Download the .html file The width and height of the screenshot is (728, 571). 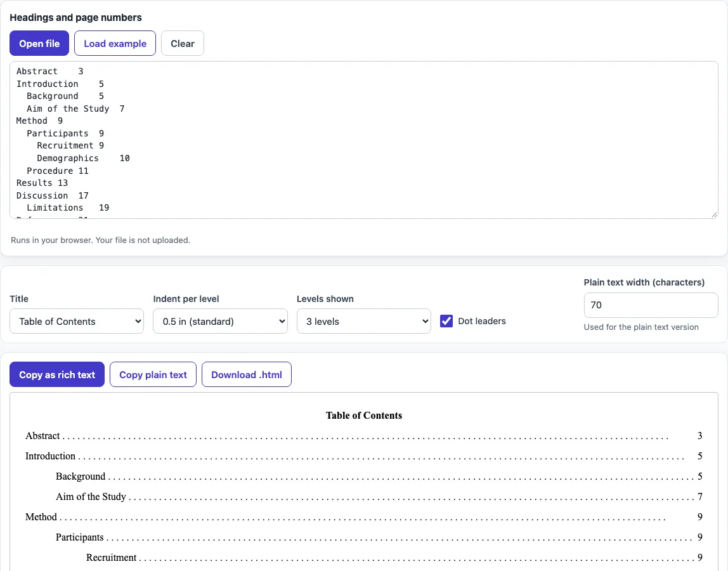(x=247, y=374)
